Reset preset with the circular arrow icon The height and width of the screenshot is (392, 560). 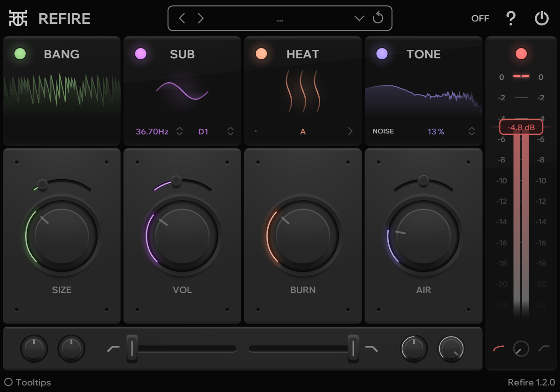tap(378, 18)
